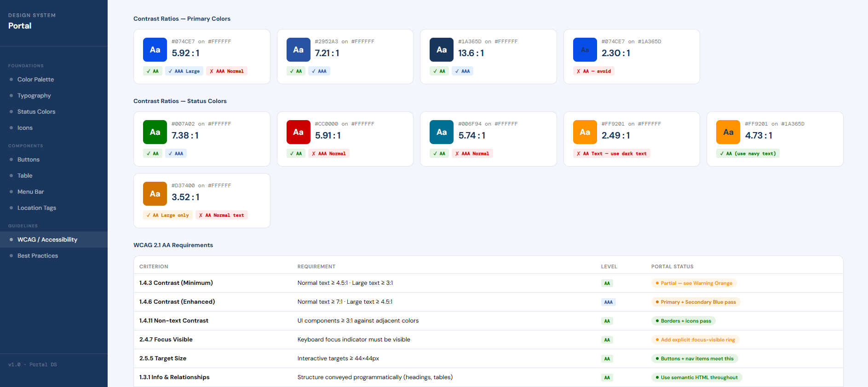Select the red #CC0000 Aa swatch
The image size is (868, 387).
click(x=299, y=132)
